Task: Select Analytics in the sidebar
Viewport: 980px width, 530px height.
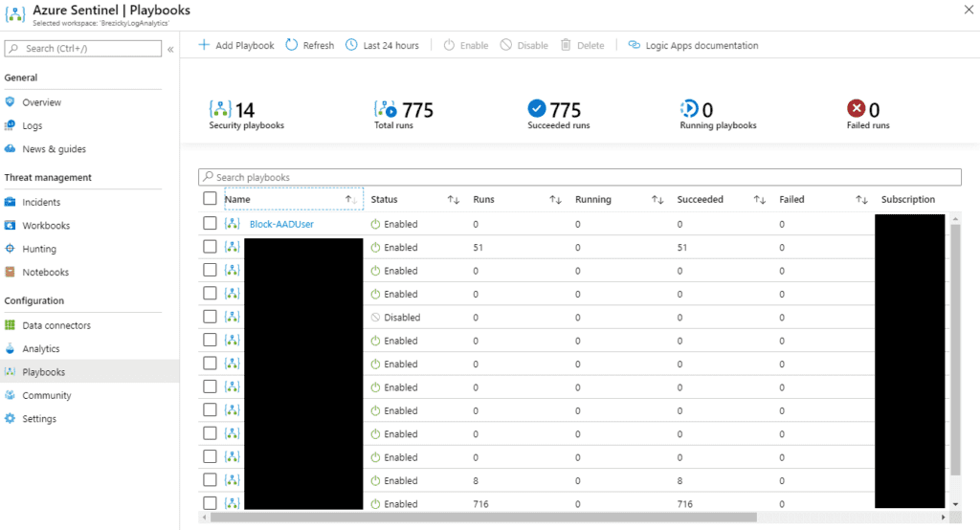Action: 41,349
